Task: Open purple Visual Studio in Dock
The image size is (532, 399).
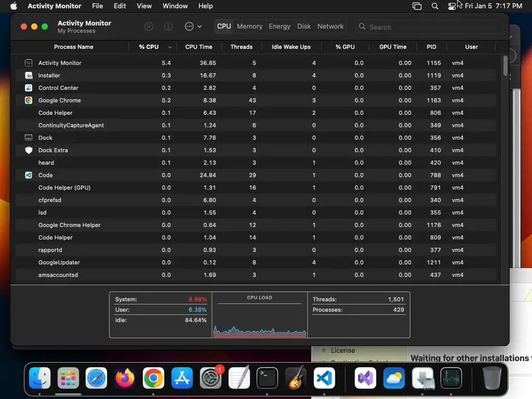Action: click(365, 378)
